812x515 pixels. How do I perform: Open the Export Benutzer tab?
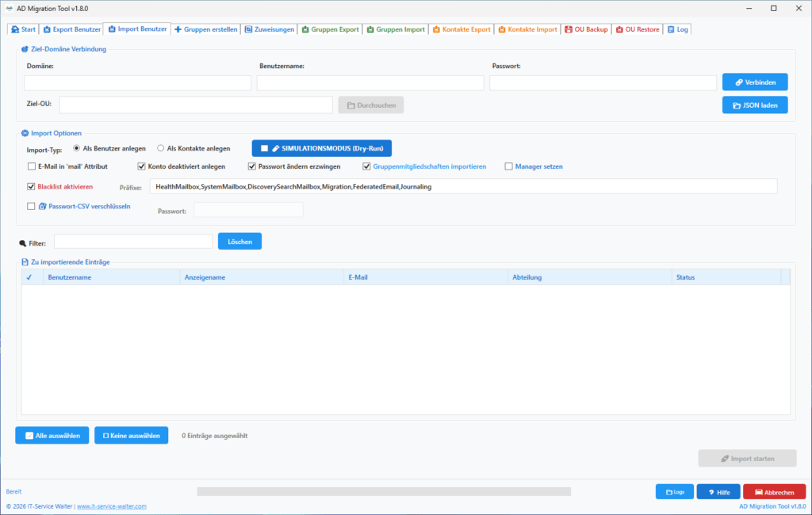[71, 29]
